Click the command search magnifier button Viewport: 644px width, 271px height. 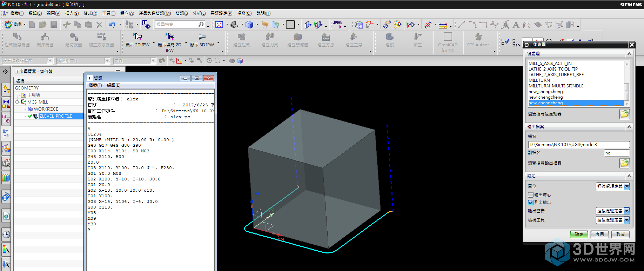tap(201, 25)
